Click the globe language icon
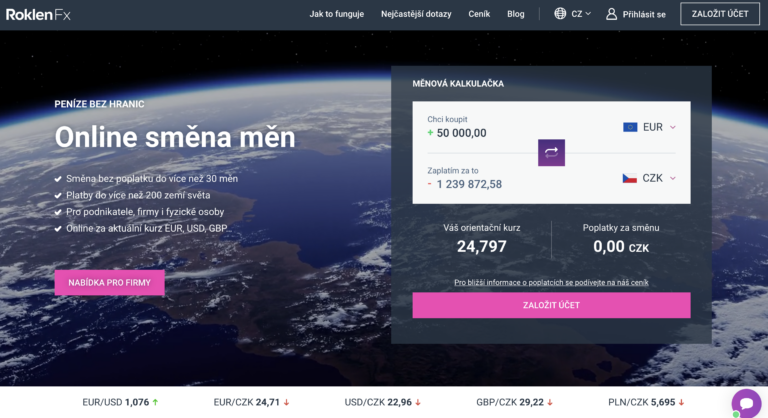 560,14
